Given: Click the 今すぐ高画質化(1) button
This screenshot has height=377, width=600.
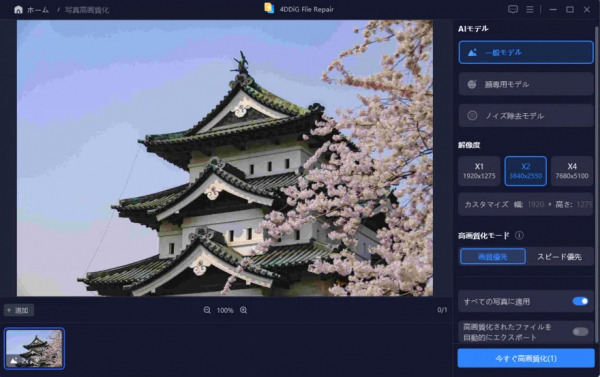Looking at the screenshot, I should point(526,359).
